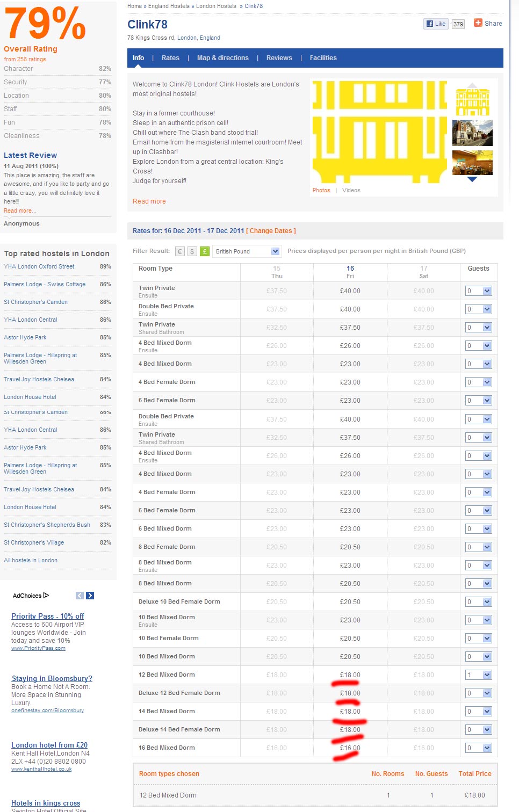Image resolution: width=519 pixels, height=812 pixels.
Task: Click Read more under the hostel description
Action: point(149,201)
